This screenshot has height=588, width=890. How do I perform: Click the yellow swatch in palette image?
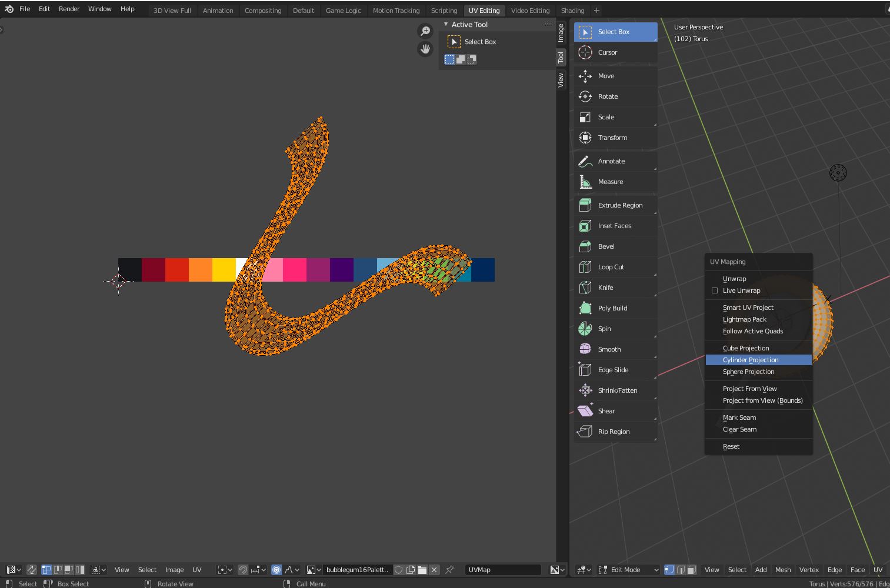(x=224, y=270)
